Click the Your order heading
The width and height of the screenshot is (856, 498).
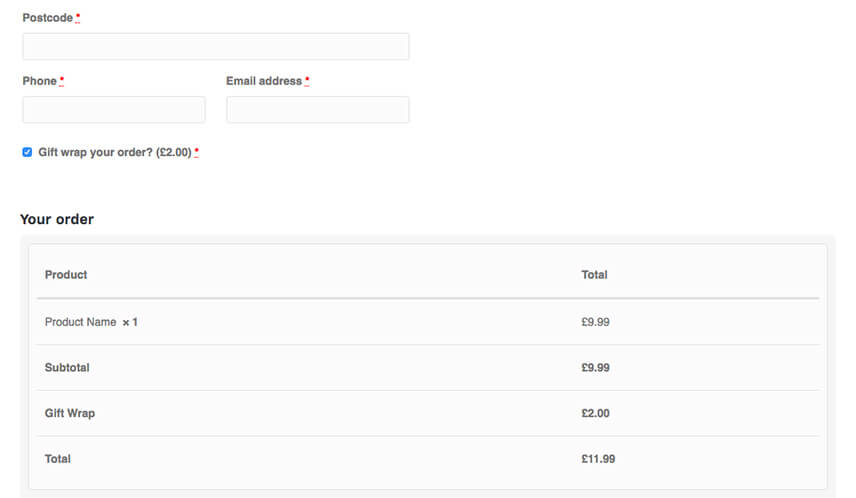pos(57,219)
